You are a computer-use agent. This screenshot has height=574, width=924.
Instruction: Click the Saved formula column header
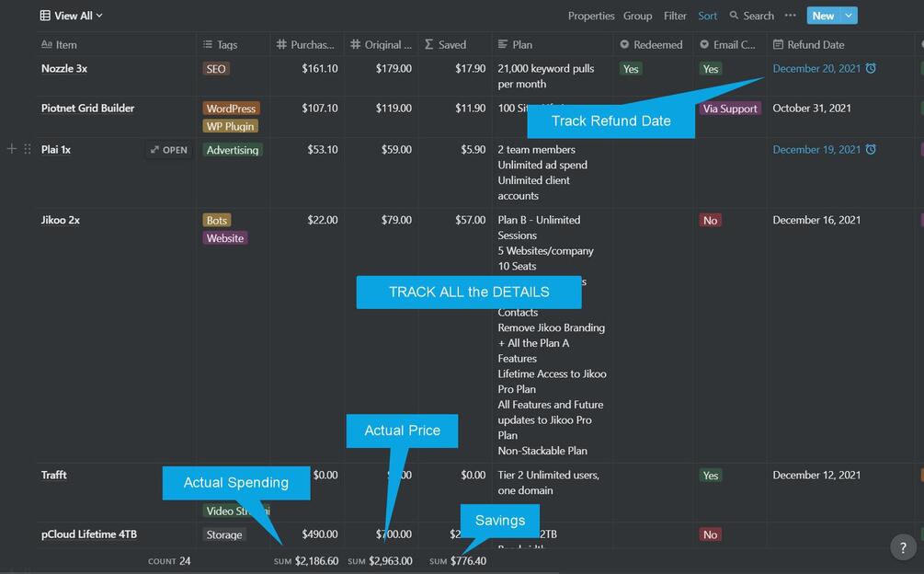(455, 45)
